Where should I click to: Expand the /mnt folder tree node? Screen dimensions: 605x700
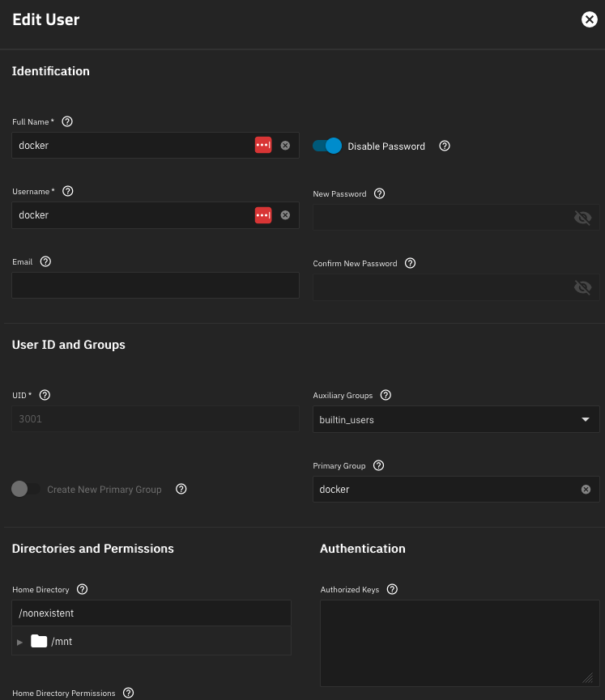coord(20,642)
